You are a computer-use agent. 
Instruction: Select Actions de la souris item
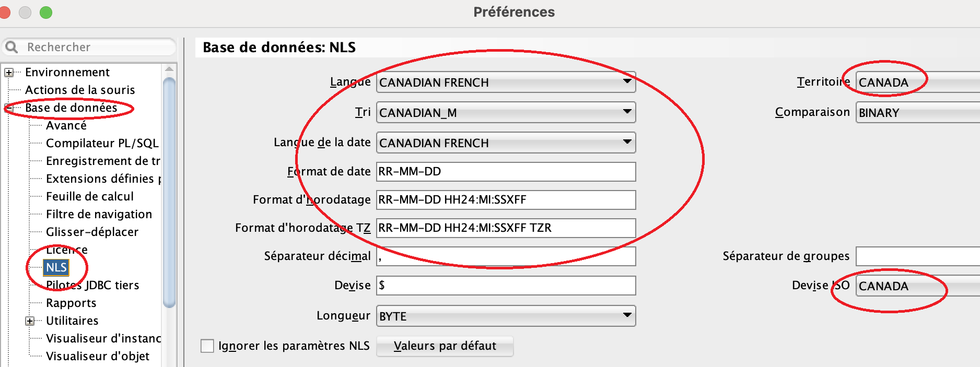80,90
